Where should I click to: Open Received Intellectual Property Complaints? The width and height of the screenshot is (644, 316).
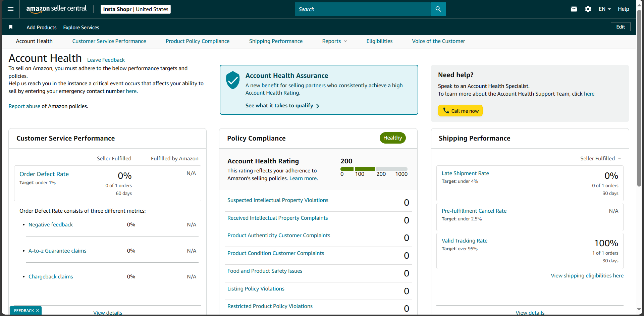pyautogui.click(x=277, y=218)
